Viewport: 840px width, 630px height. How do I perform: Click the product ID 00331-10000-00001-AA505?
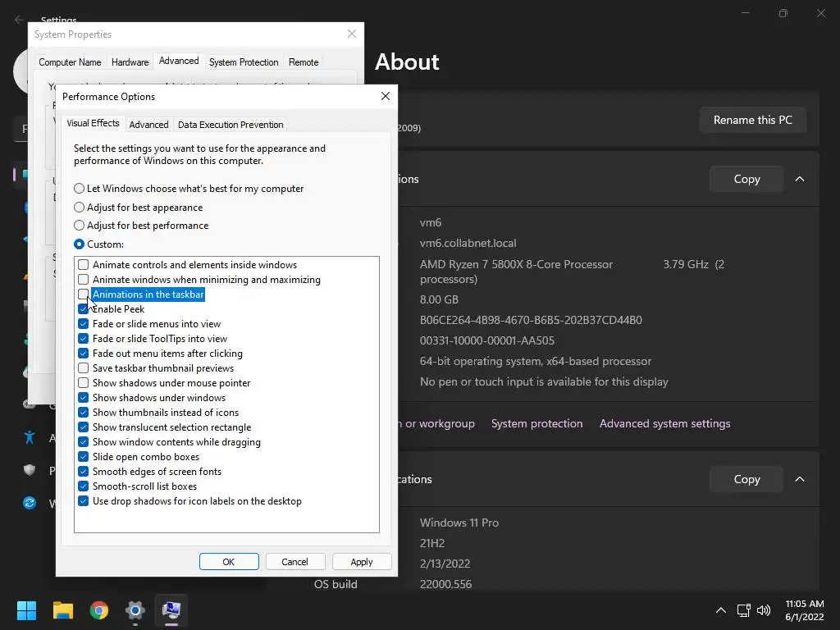pyautogui.click(x=487, y=340)
